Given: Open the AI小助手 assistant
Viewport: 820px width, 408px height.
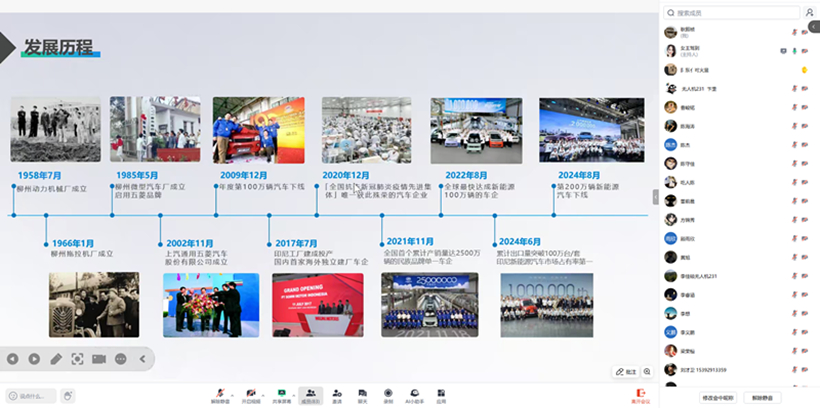Looking at the screenshot, I should [x=415, y=396].
